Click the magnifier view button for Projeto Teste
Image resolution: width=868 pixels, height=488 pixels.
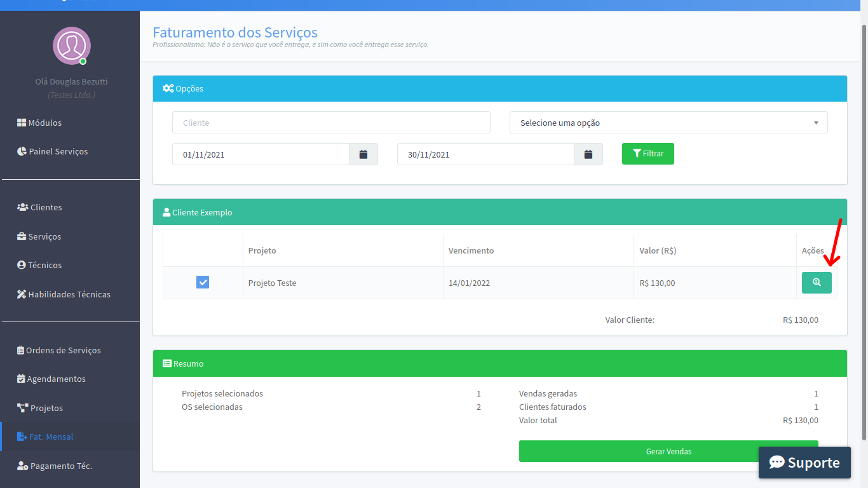tap(817, 283)
